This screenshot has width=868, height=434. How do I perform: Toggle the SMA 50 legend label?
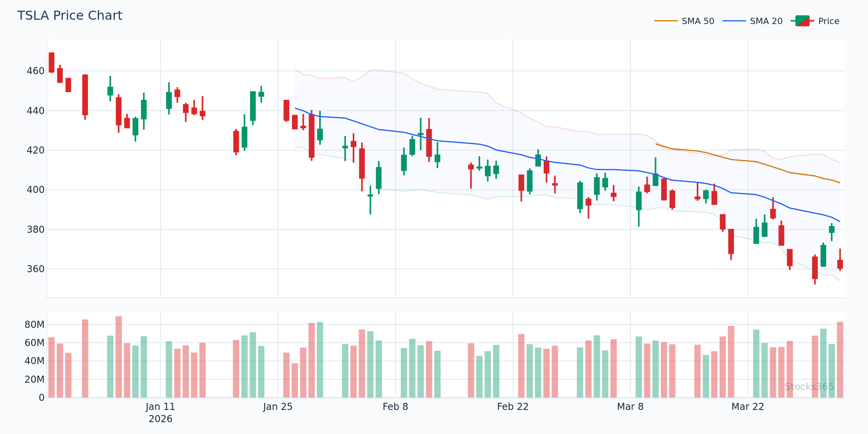[x=698, y=21]
